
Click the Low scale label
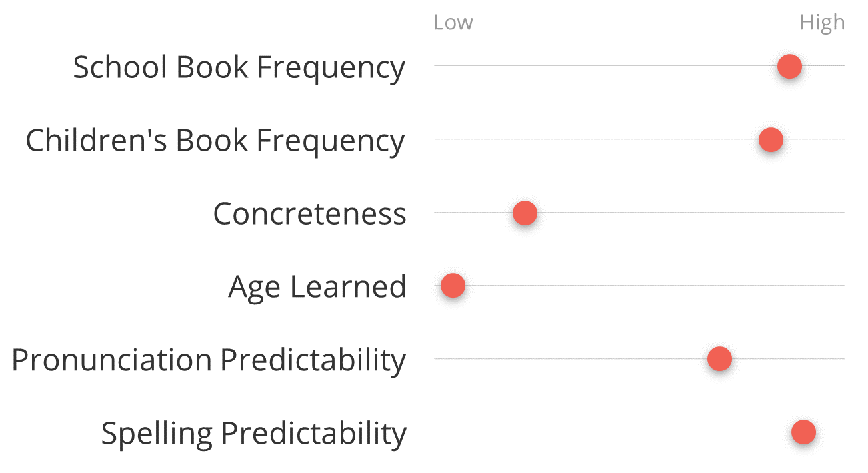tap(453, 22)
